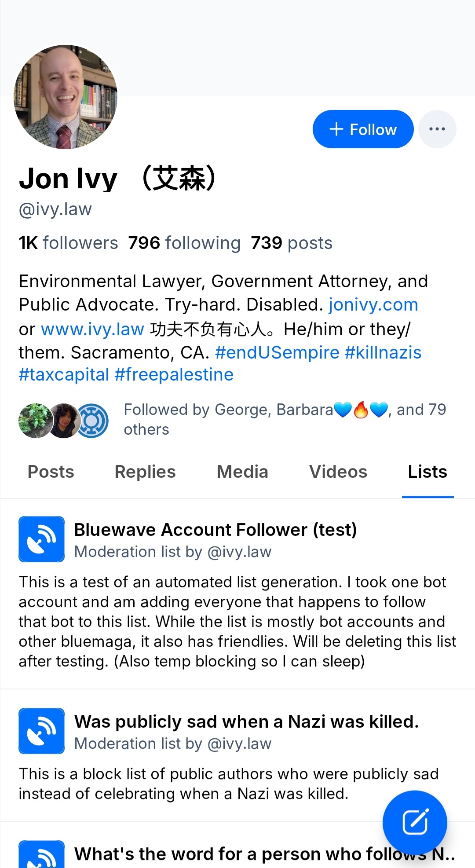Screen dimensions: 475x868
Task: Click the #freepalestine hashtag
Action: point(174,374)
